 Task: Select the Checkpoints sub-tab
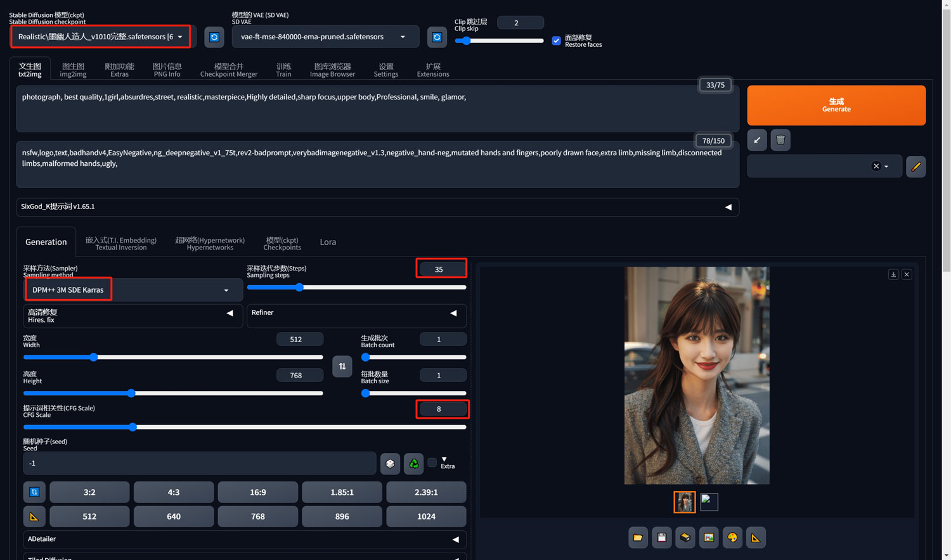tap(282, 243)
